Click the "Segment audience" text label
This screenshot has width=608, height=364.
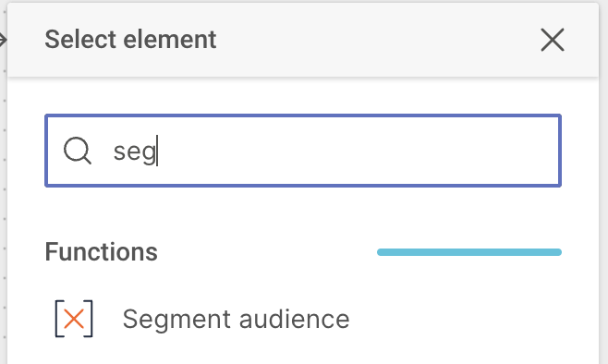(236, 320)
